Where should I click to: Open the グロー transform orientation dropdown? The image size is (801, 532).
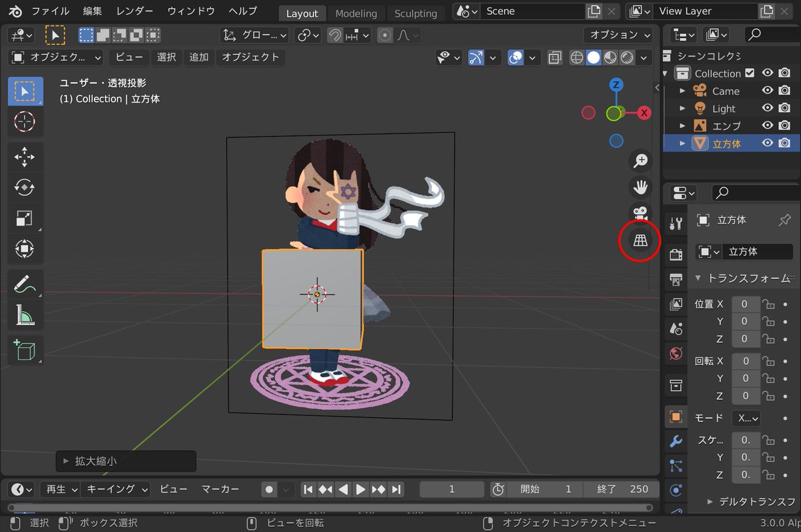(x=254, y=35)
